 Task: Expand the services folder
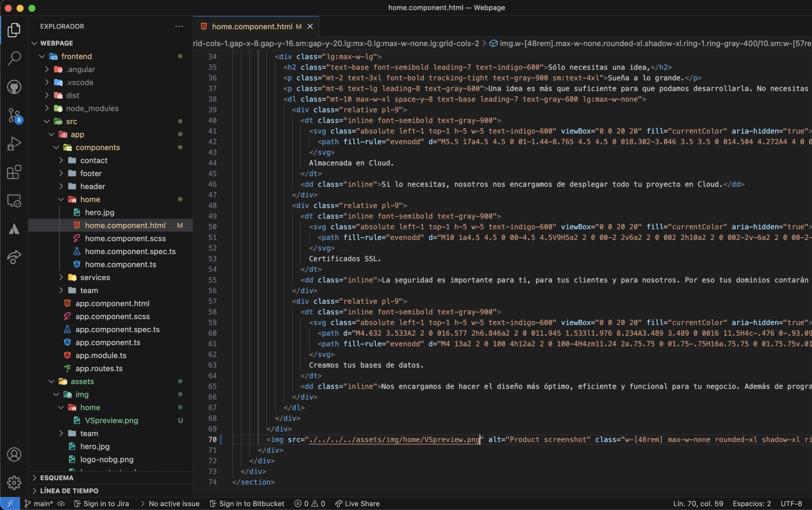[x=110, y=277]
